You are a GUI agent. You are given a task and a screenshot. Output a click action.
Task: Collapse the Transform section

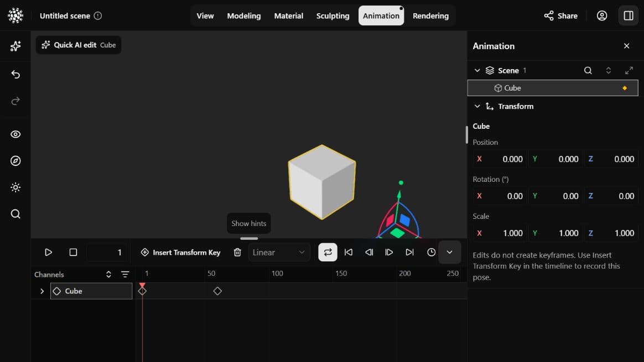pyautogui.click(x=477, y=106)
